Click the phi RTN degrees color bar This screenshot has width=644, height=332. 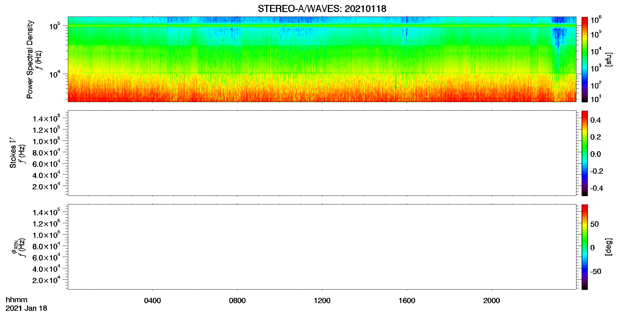[584, 247]
